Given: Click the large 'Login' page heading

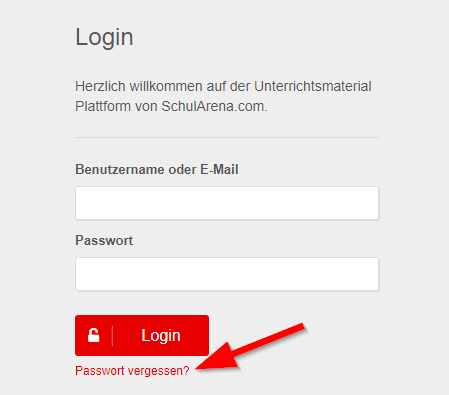Looking at the screenshot, I should pyautogui.click(x=104, y=38).
